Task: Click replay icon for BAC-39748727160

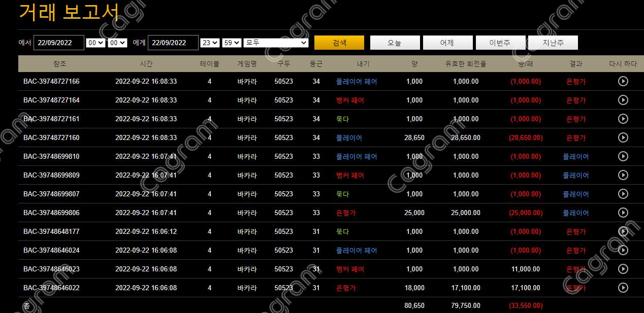Action: (623, 137)
